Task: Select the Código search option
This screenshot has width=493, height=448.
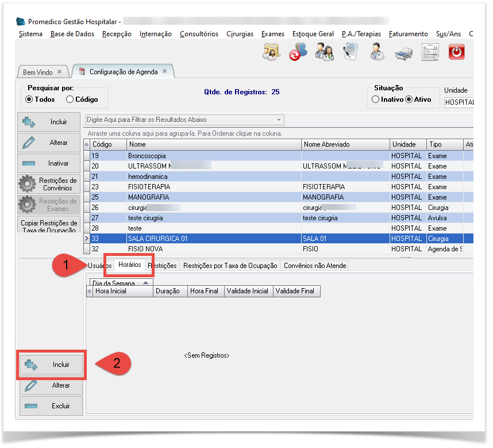Action: 70,99
